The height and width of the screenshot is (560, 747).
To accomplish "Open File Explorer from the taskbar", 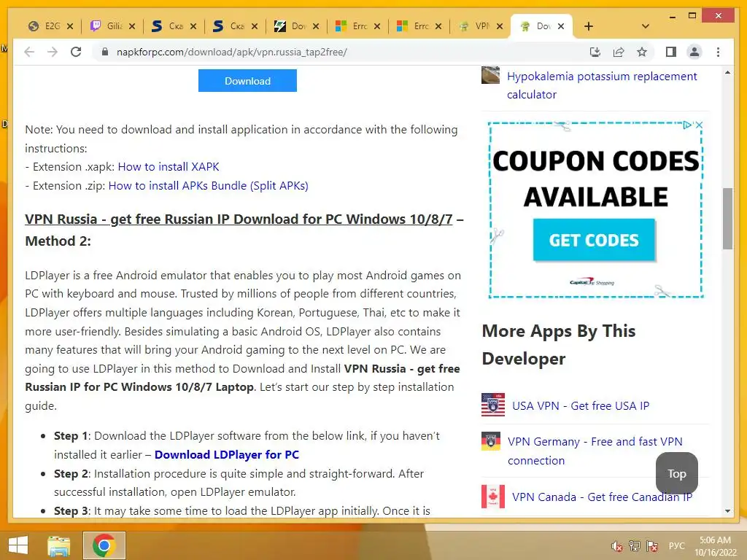I will (x=58, y=545).
